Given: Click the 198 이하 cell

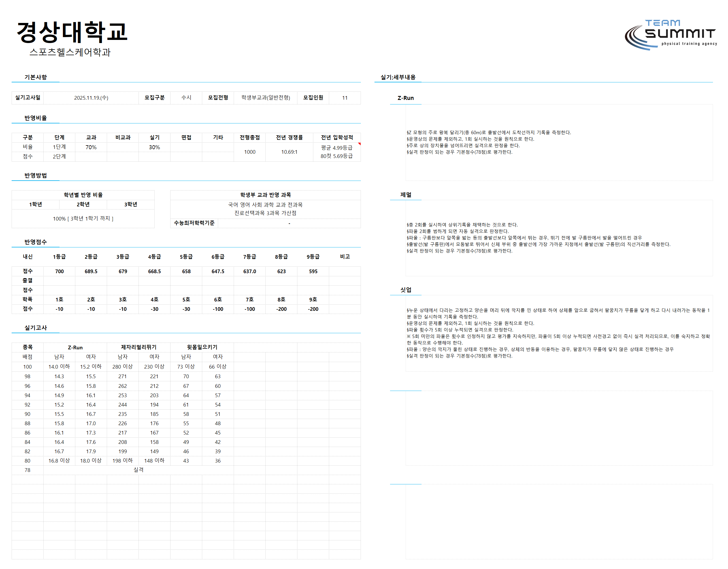Looking at the screenshot, I should pos(122,461).
